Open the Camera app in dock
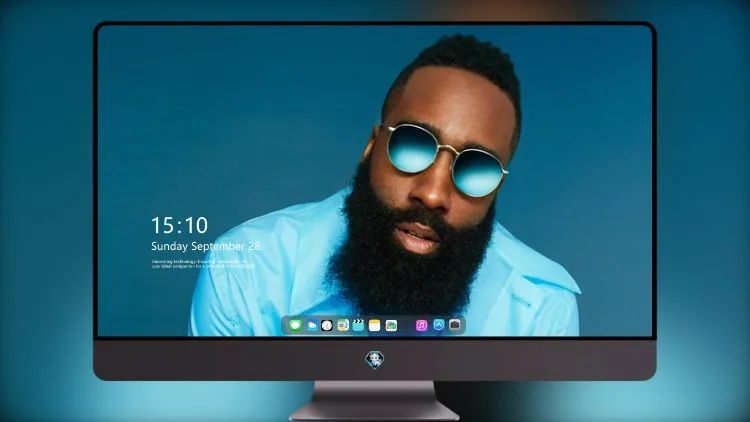 (x=455, y=325)
